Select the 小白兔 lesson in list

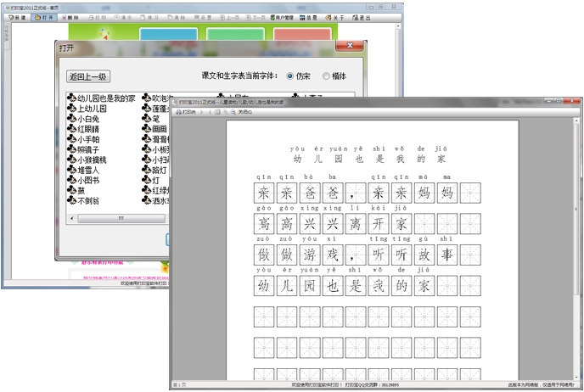89,119
